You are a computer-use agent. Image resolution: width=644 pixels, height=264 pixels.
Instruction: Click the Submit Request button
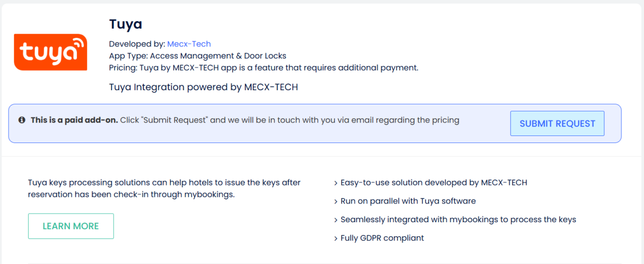[x=557, y=123]
